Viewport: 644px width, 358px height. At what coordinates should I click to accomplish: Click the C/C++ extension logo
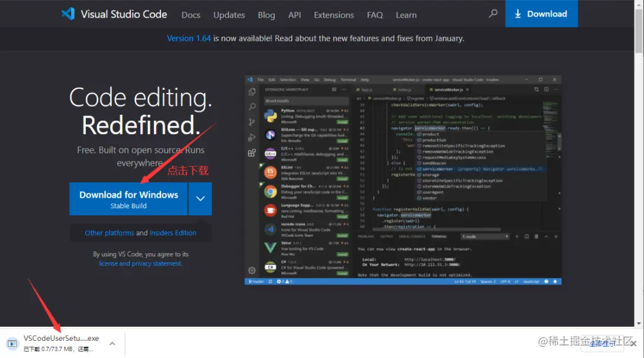[x=271, y=154]
